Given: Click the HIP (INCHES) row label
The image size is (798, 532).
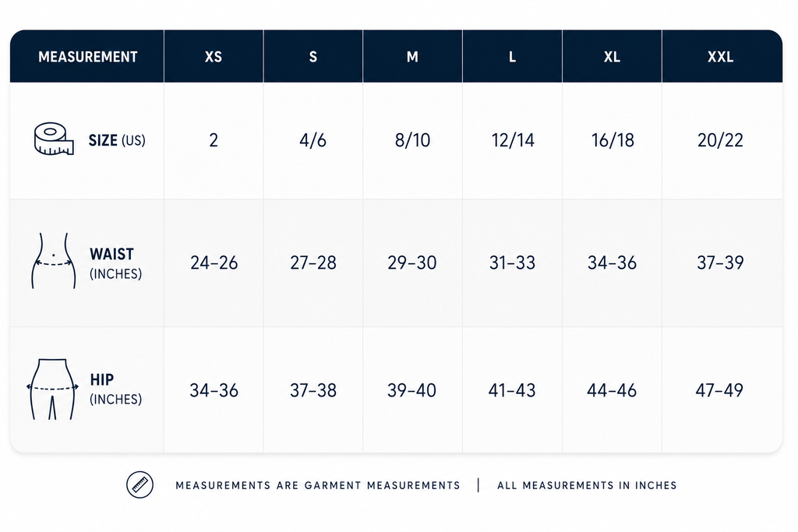Looking at the screenshot, I should pos(115,389).
